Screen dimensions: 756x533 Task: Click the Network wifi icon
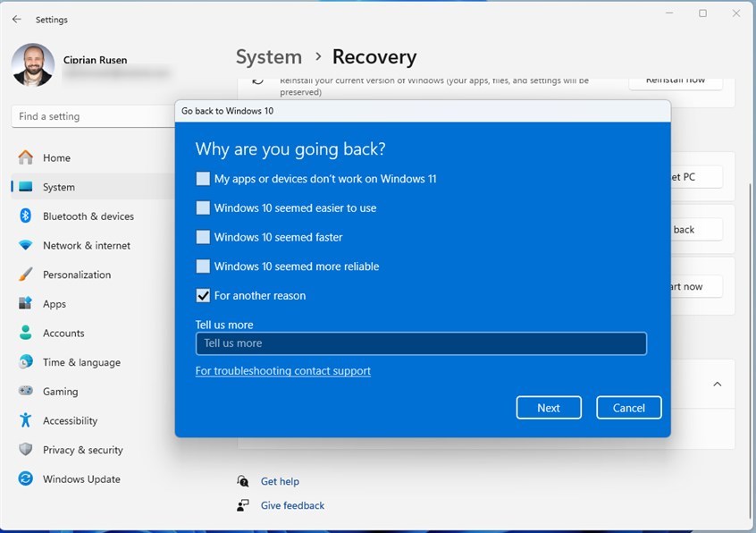[x=26, y=245]
